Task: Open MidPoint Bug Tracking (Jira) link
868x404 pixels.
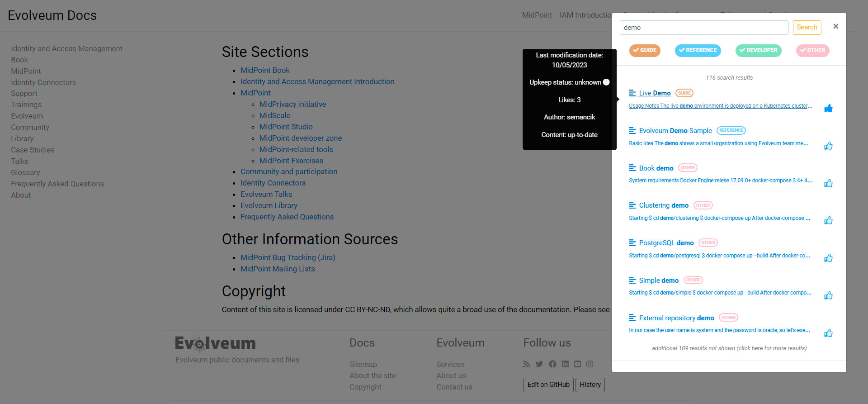Action: point(288,257)
